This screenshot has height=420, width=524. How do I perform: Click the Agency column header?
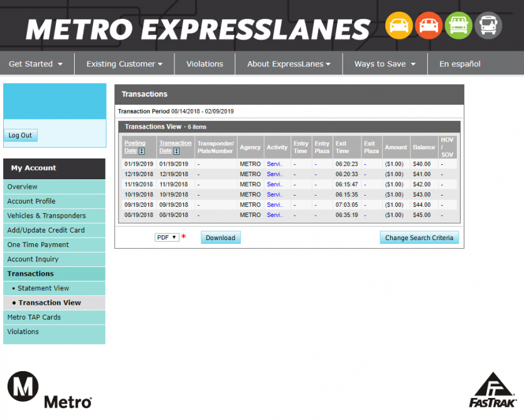tap(250, 147)
